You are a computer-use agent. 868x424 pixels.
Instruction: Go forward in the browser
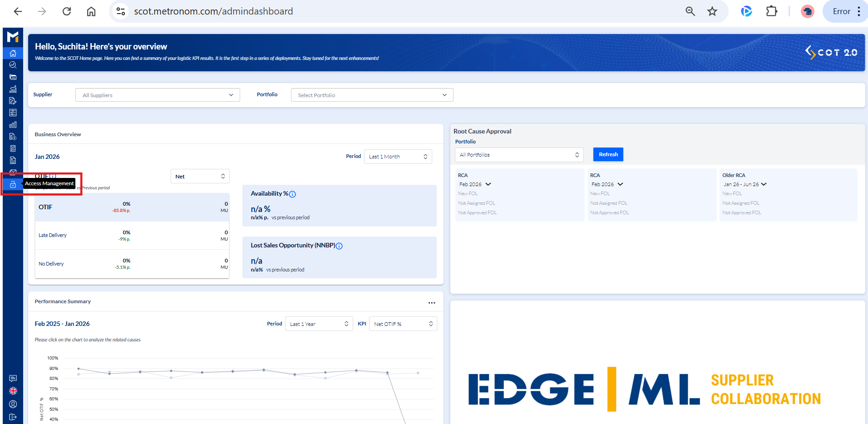pos(42,11)
